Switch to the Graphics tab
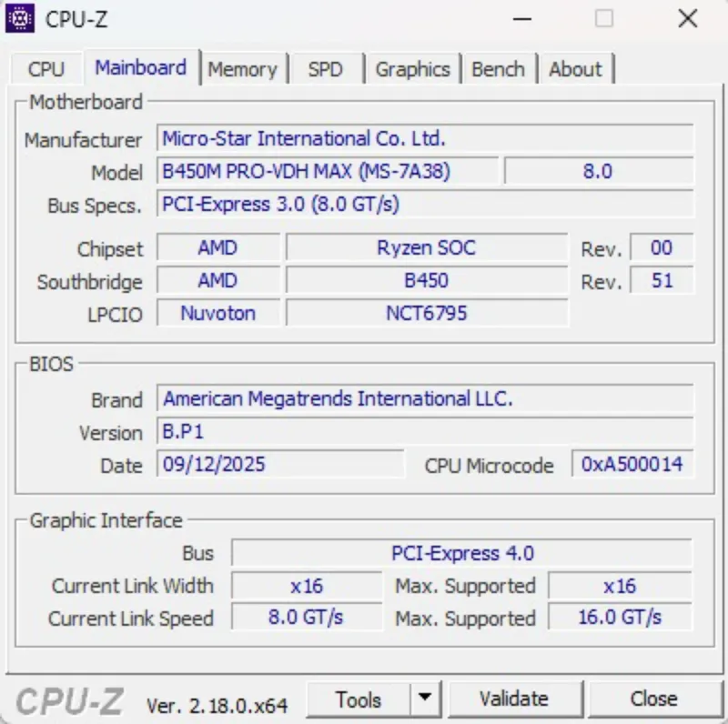This screenshot has height=724, width=728. (x=413, y=69)
